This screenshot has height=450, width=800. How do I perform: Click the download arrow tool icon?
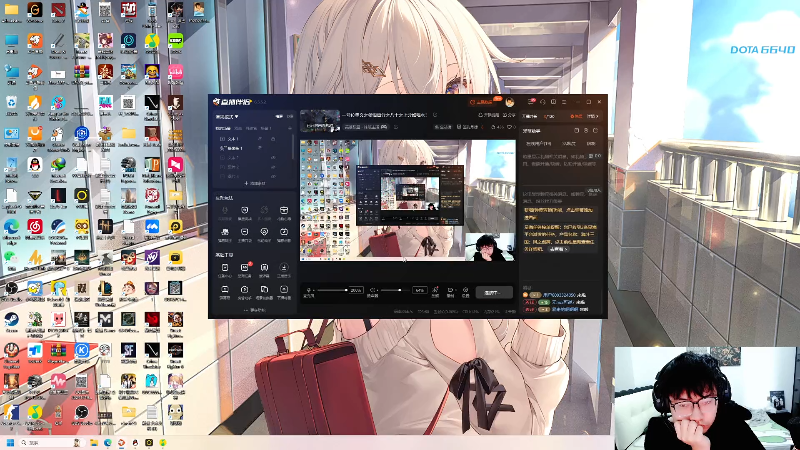pyautogui.click(x=284, y=269)
